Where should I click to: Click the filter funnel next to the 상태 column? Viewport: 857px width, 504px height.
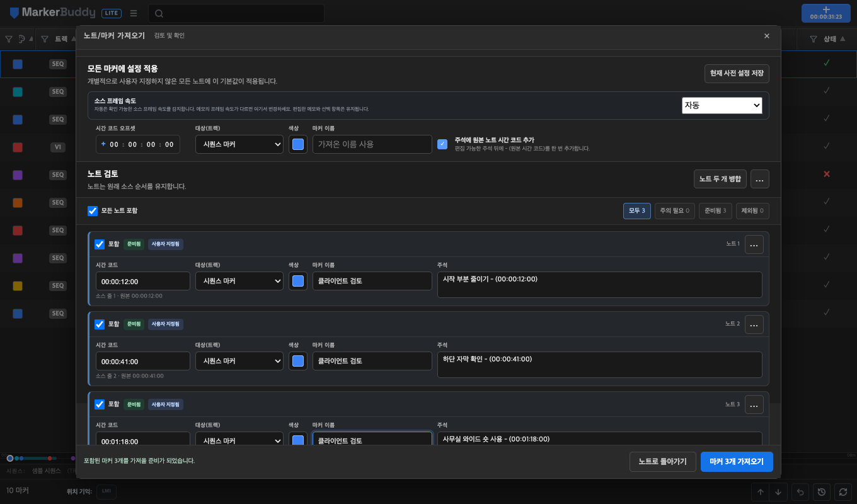(x=814, y=39)
